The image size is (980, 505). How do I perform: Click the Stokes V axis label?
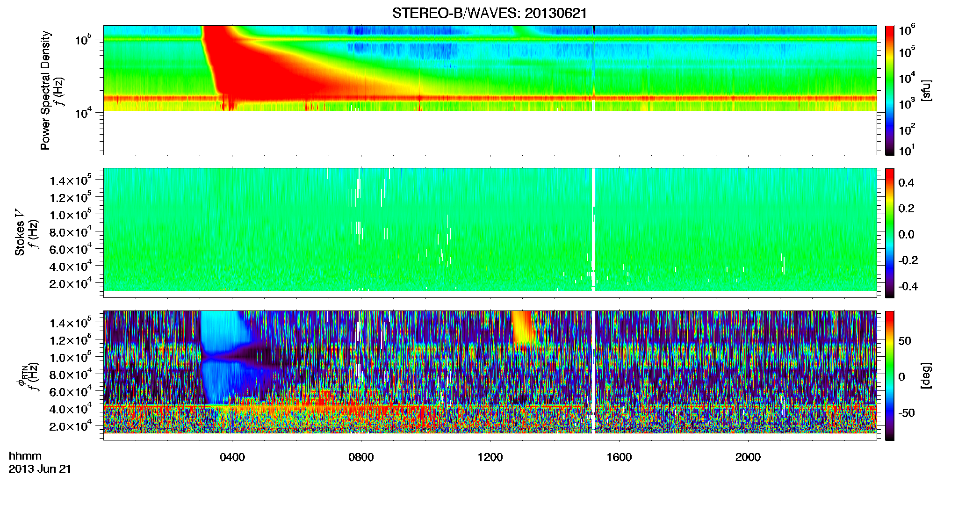pyautogui.click(x=20, y=233)
